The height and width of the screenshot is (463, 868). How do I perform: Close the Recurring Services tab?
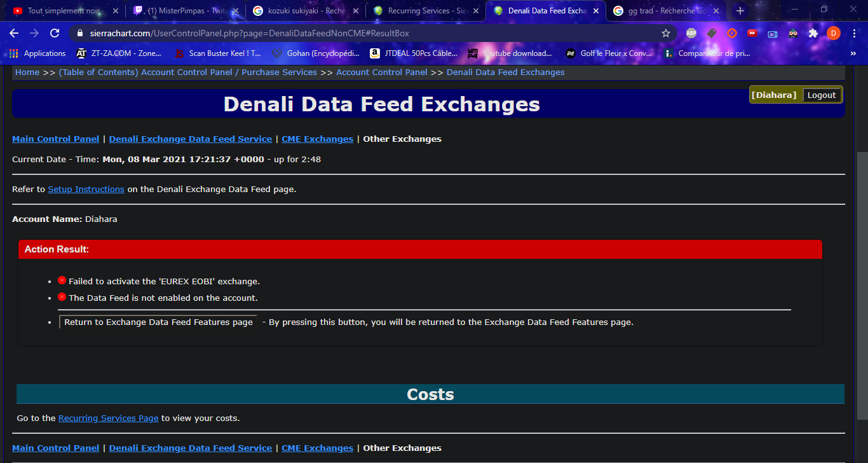click(x=475, y=11)
